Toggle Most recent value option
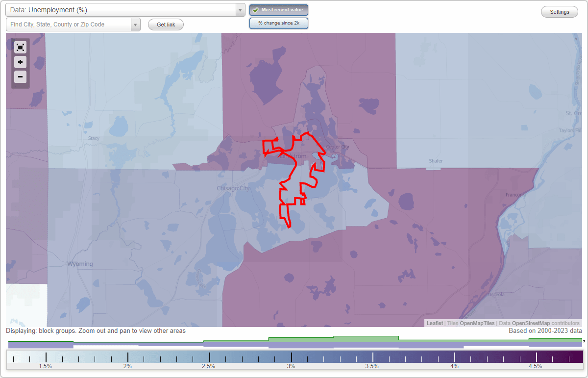The width and height of the screenshot is (588, 378). [279, 10]
